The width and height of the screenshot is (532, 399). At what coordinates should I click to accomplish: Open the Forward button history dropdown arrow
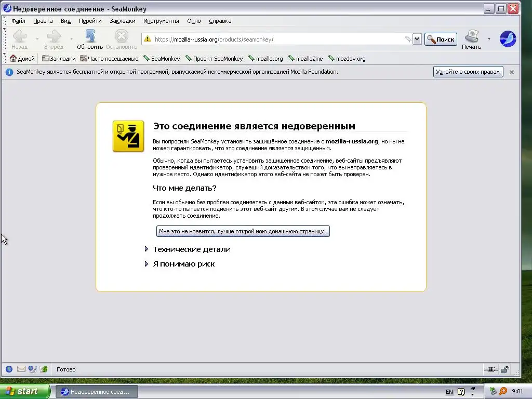tap(71, 39)
